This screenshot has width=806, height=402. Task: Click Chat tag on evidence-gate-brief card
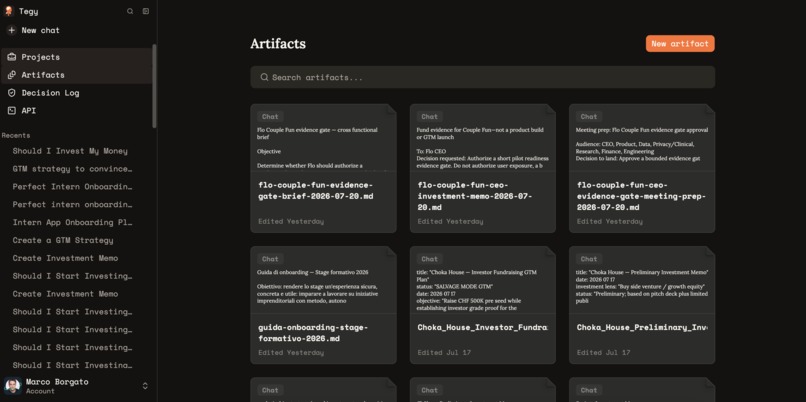(x=270, y=117)
